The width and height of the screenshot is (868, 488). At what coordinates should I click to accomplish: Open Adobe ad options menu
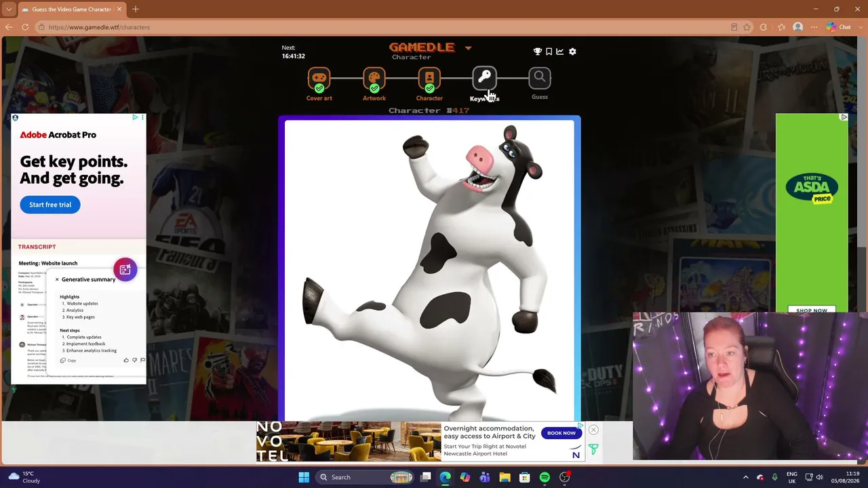[x=142, y=118]
